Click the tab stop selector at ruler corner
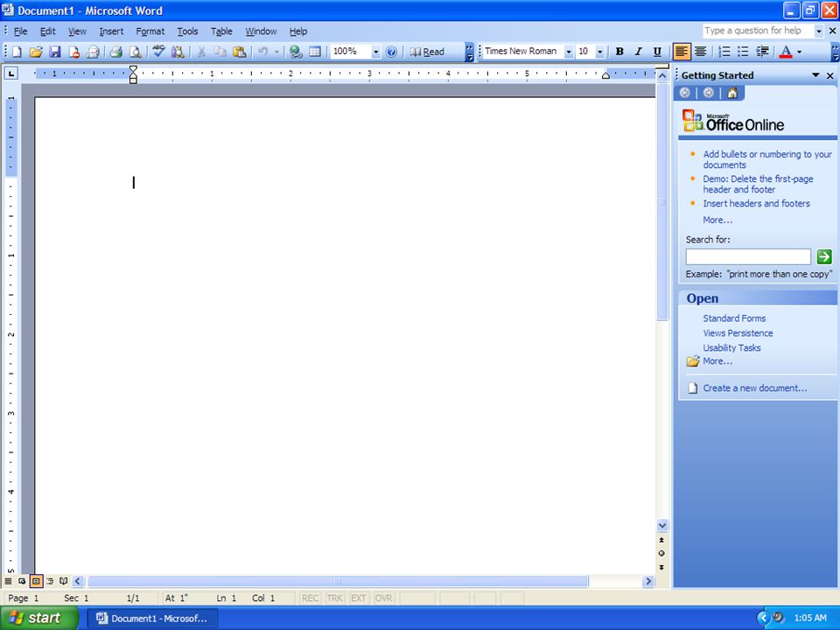The height and width of the screenshot is (630, 840). [10, 73]
